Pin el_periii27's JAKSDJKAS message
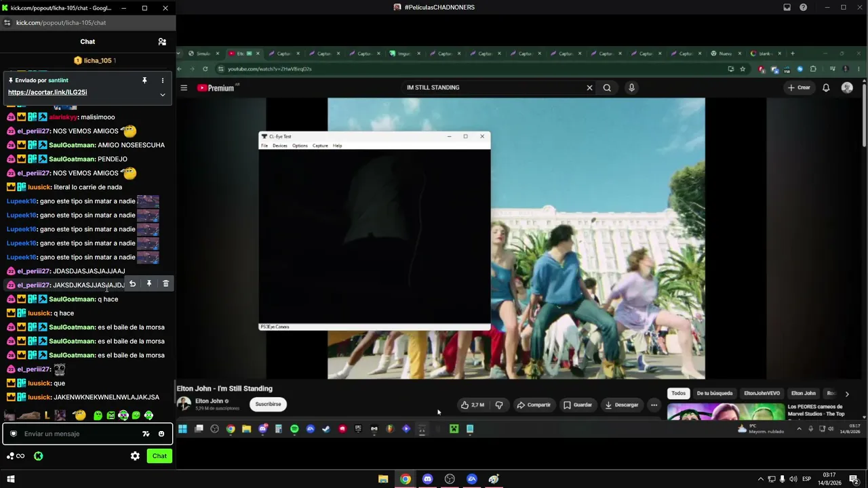868x488 pixels. coord(149,284)
